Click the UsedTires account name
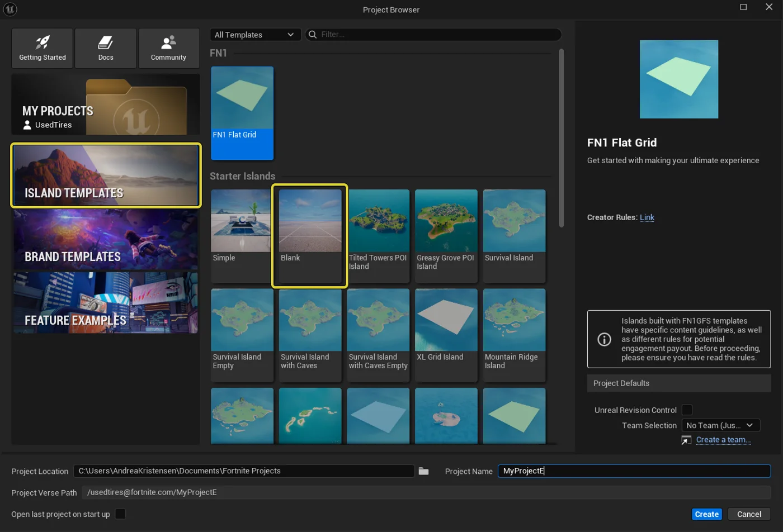The image size is (783, 532). [x=54, y=125]
